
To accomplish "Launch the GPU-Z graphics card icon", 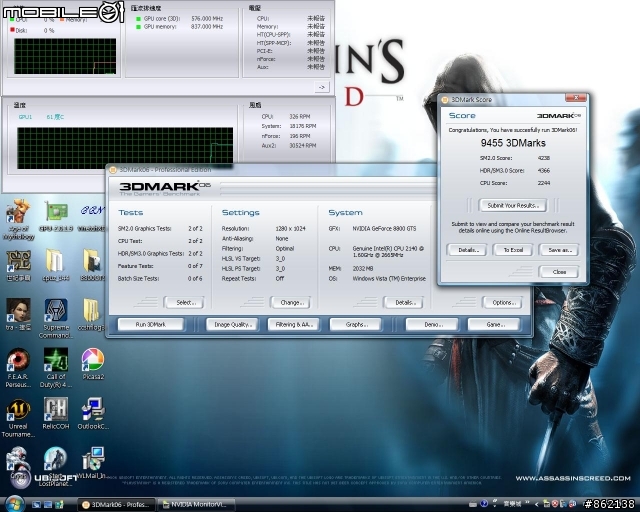I will 56,216.
